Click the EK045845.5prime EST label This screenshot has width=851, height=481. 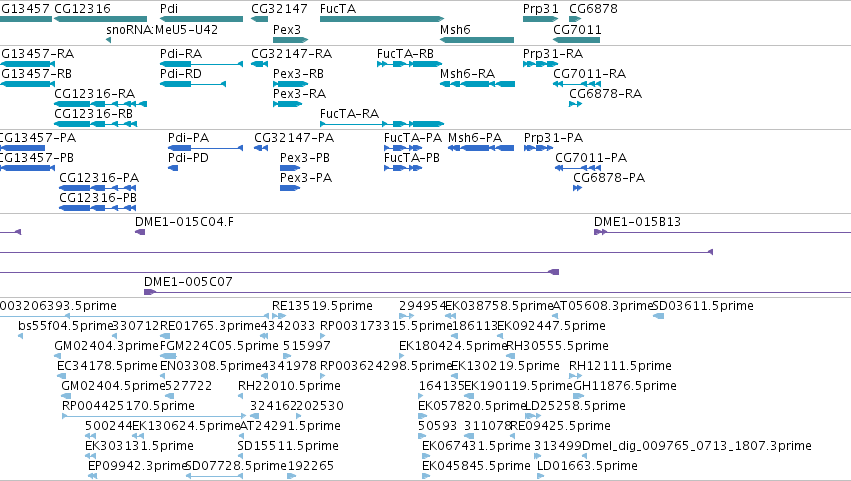(x=477, y=466)
